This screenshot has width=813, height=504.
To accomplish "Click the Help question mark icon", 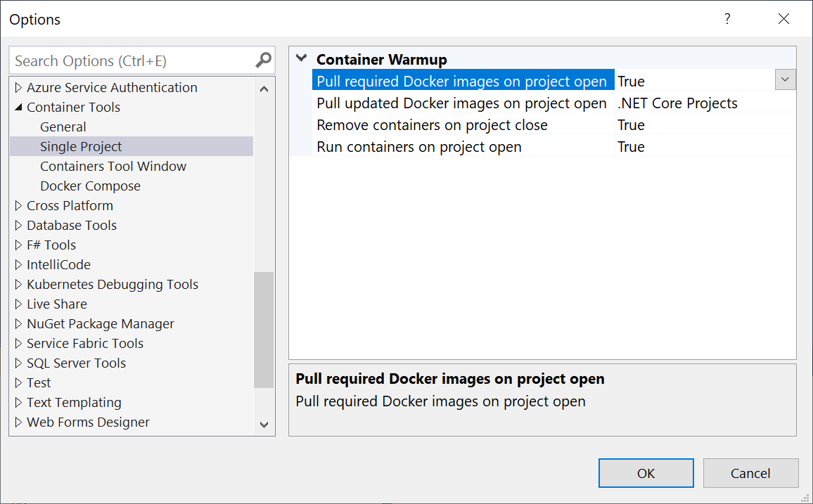I will [727, 19].
